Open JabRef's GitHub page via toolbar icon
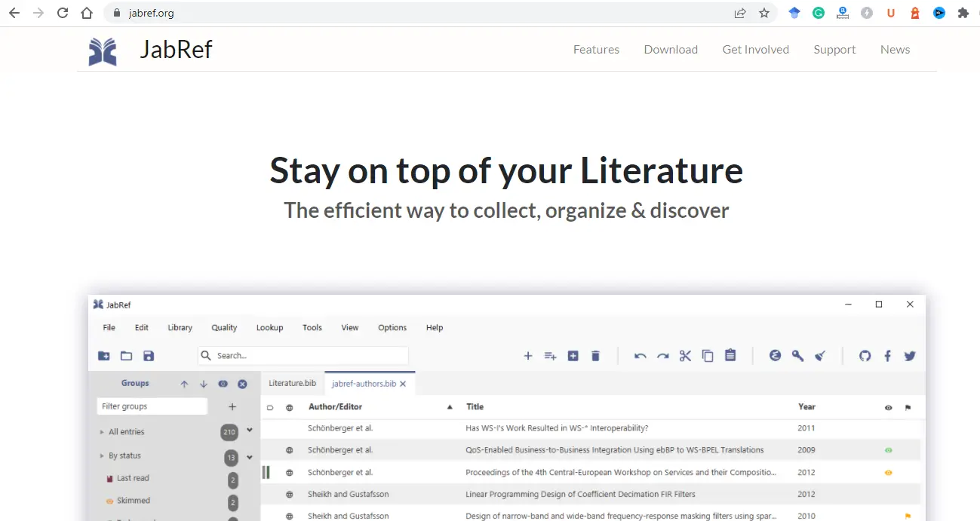Screen dimensions: 980x521 [x=865, y=355]
